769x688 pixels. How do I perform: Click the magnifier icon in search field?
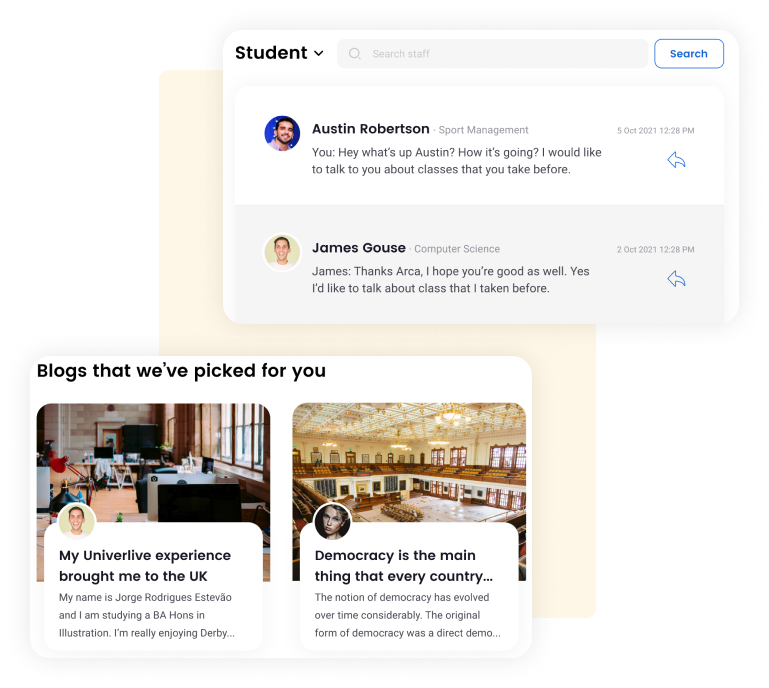355,53
